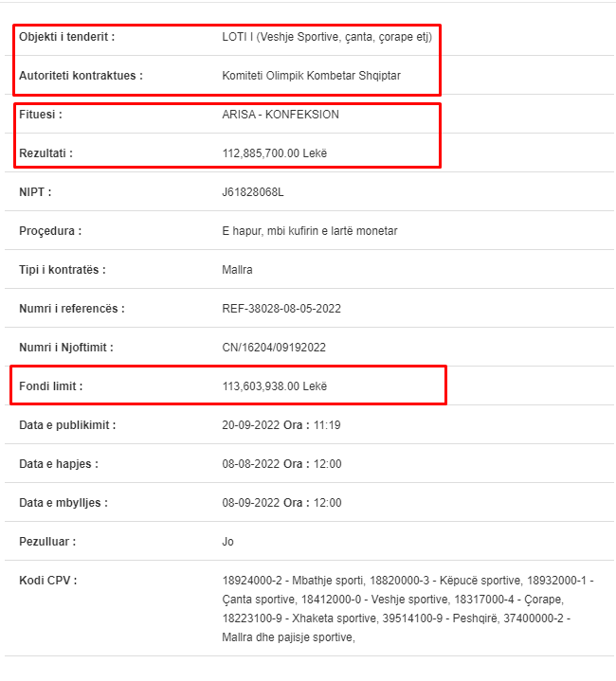The height and width of the screenshot is (681, 616).
Task: Click the 'Tipi i kontratës :' label
Action: pos(63,270)
